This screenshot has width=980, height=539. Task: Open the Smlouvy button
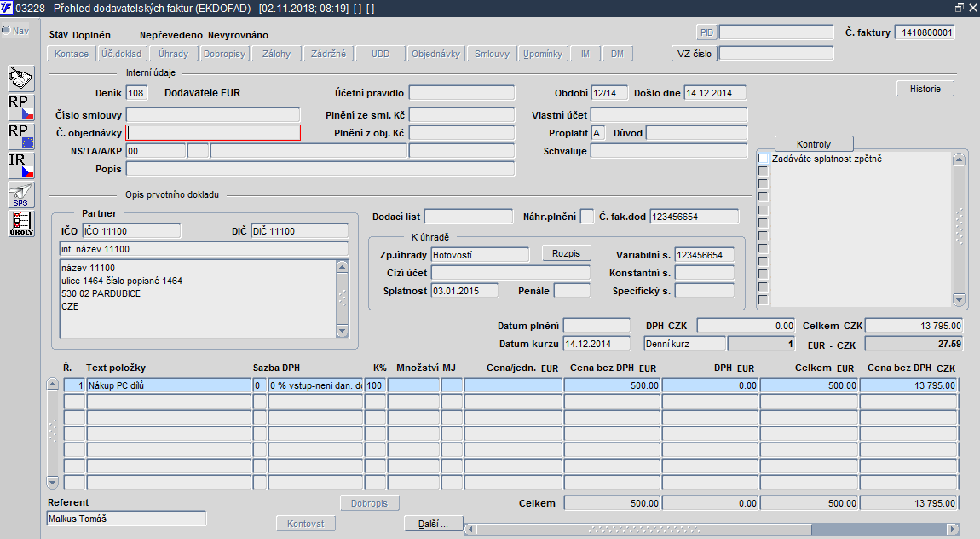[x=492, y=54]
